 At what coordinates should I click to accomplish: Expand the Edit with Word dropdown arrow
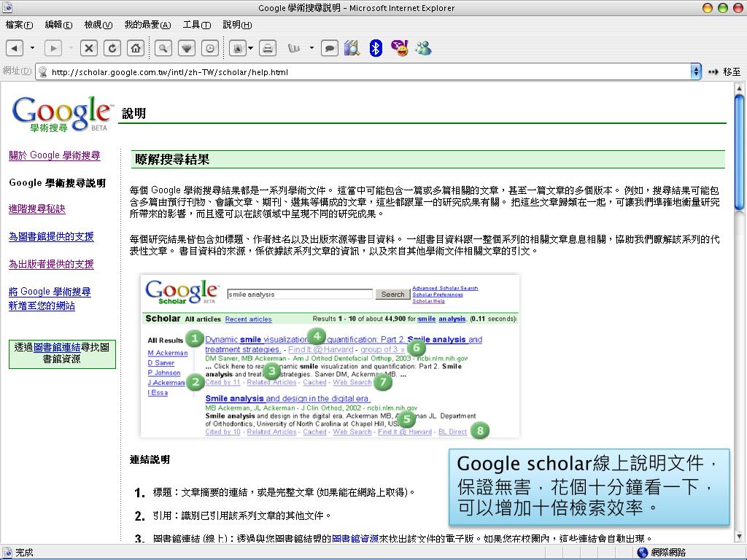pyautogui.click(x=311, y=48)
